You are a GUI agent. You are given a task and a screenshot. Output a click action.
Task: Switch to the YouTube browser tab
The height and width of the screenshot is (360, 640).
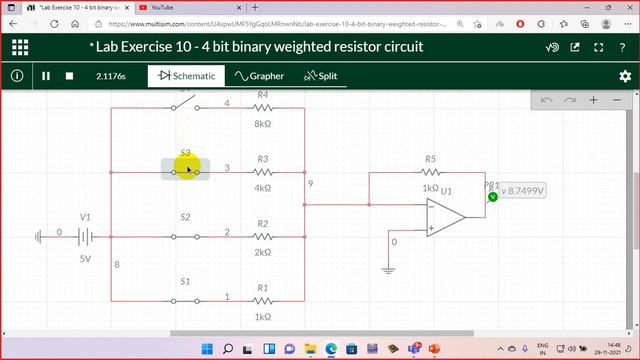[191, 7]
